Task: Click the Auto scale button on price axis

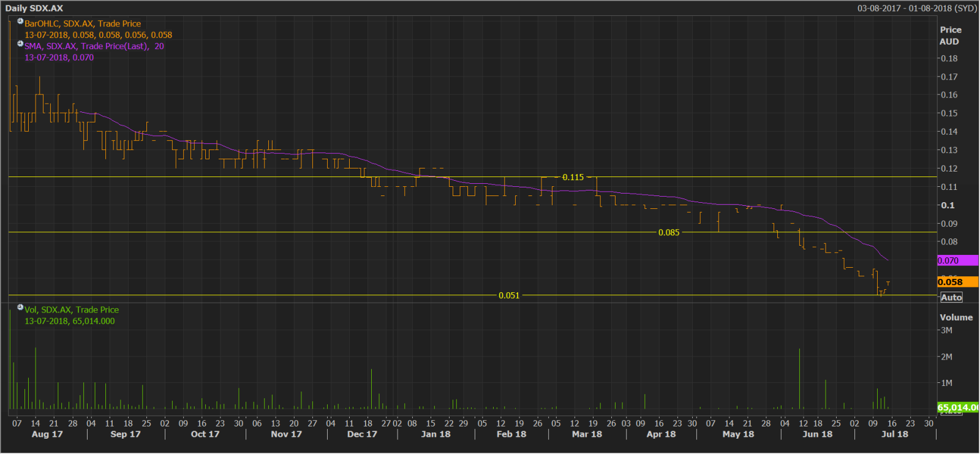Action: click(951, 297)
